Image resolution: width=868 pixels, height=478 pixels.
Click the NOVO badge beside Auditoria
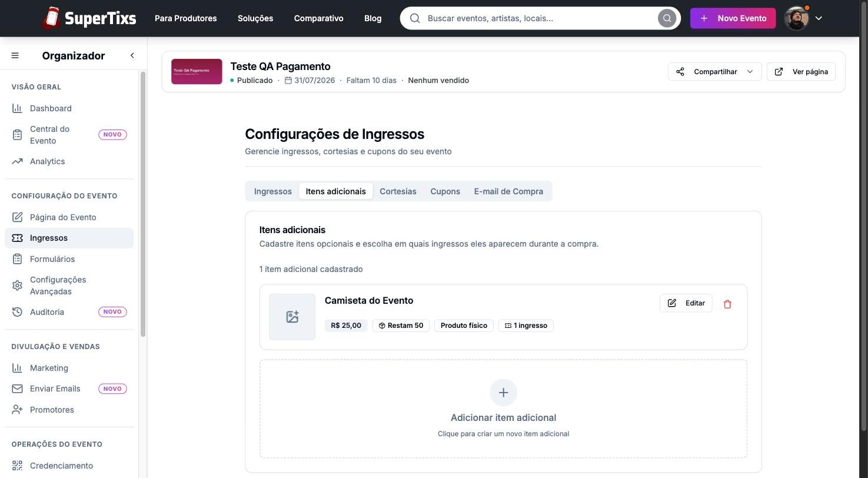[x=112, y=312]
